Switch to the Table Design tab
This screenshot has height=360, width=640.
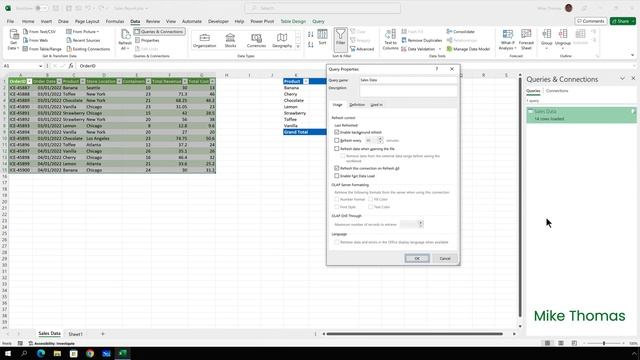[293, 21]
